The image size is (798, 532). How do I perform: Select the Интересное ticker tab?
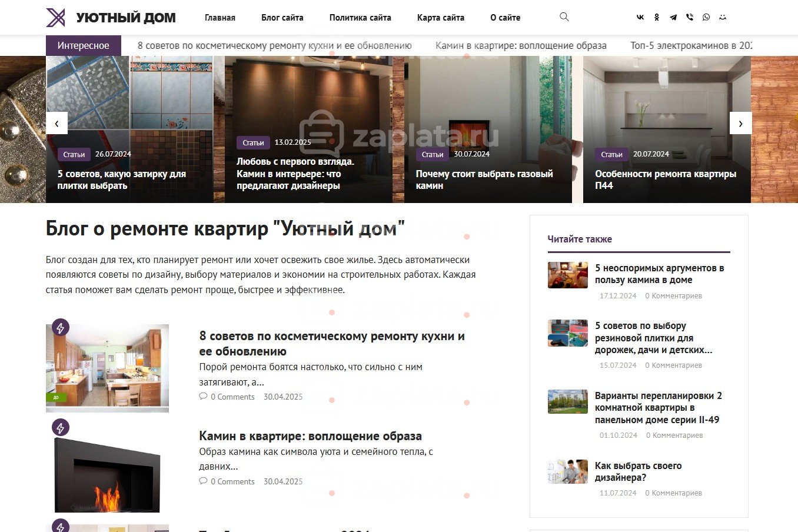[84, 45]
